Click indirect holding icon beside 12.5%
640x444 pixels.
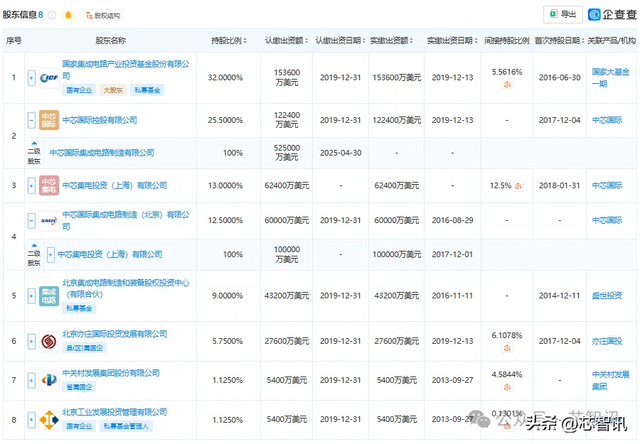pos(518,186)
